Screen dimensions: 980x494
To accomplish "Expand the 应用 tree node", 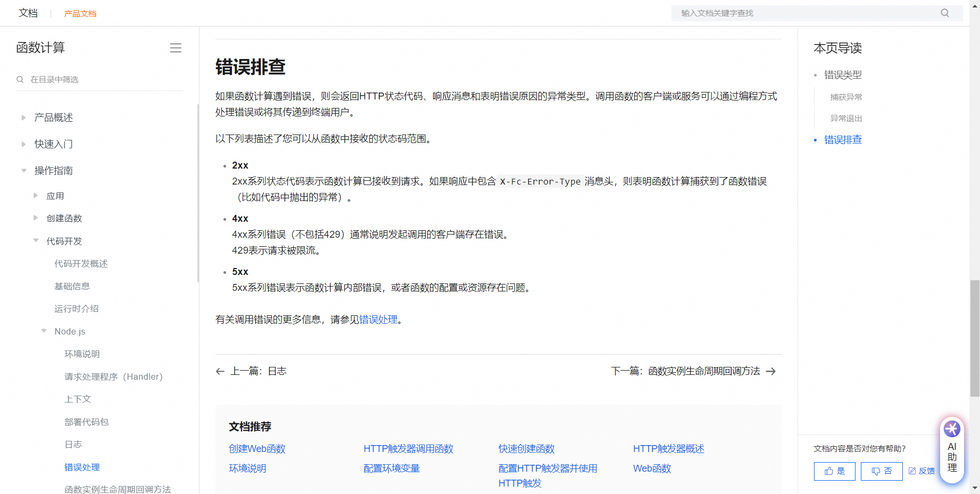I will click(x=36, y=196).
